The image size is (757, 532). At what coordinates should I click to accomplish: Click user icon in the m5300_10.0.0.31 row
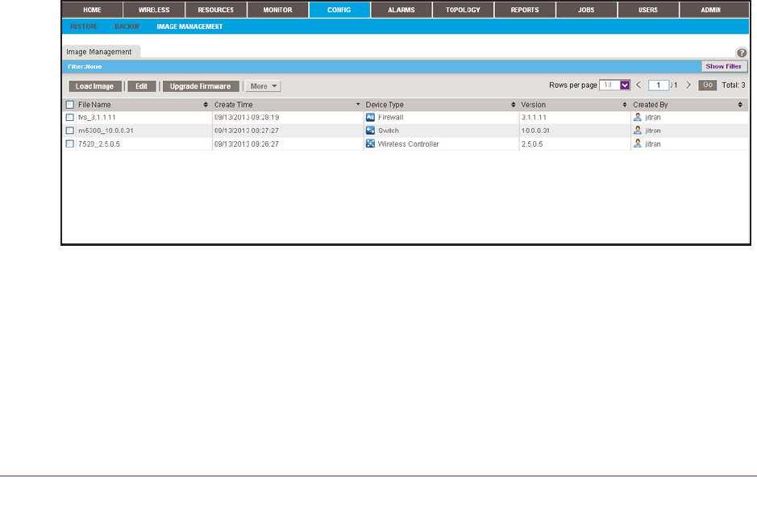tap(638, 130)
